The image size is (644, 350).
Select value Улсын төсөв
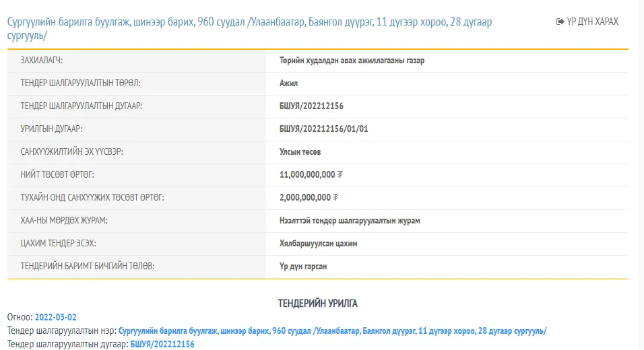[x=300, y=152]
